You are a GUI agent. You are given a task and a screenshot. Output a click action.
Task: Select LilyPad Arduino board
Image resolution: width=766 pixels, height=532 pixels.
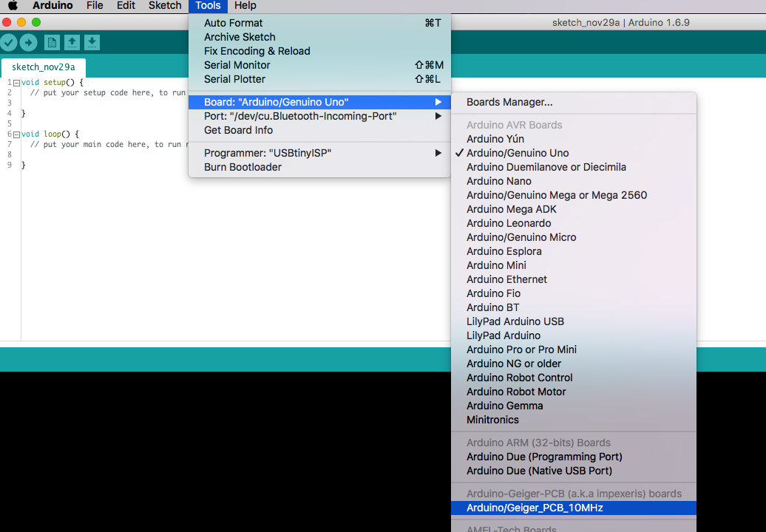pyautogui.click(x=574, y=335)
